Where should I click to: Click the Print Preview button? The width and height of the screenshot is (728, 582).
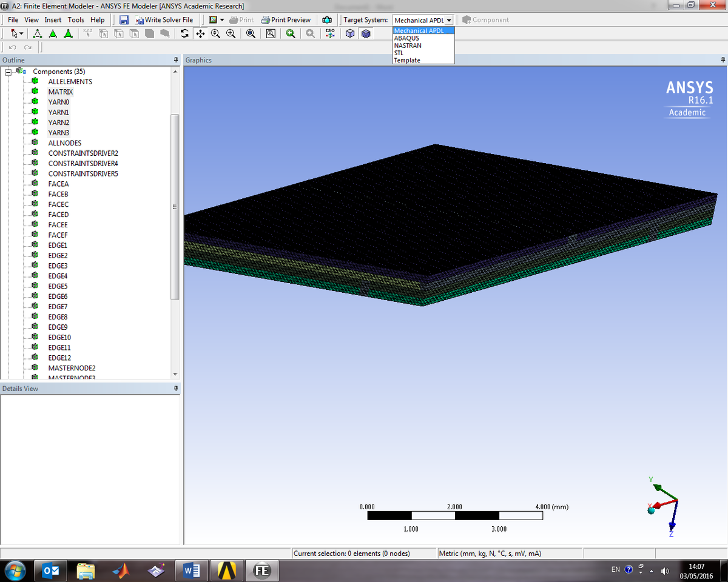(286, 19)
